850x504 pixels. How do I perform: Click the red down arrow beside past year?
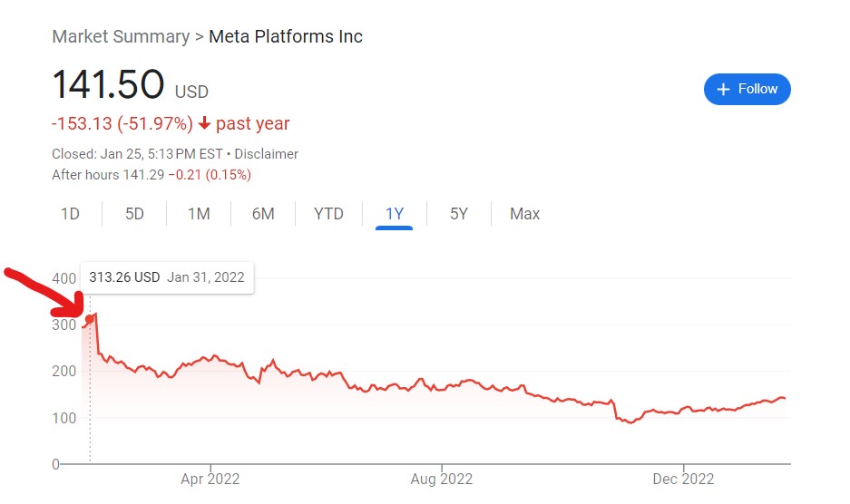tap(204, 123)
